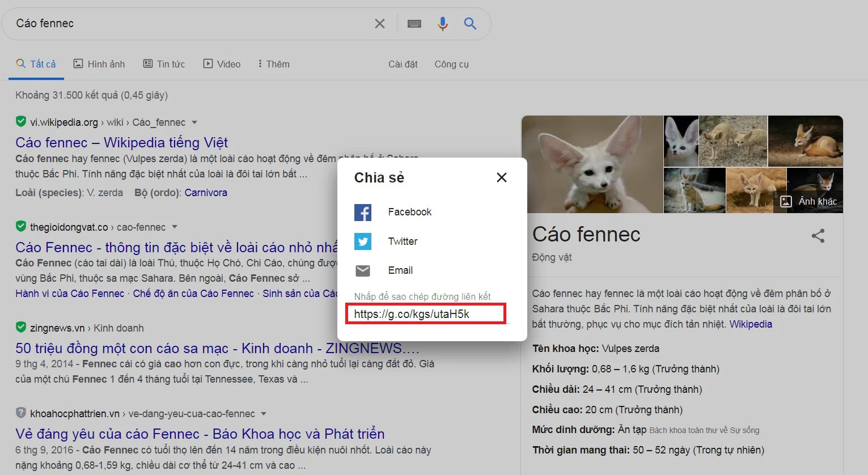Share the page via the Facebook icon
The width and height of the screenshot is (868, 475).
click(363, 212)
